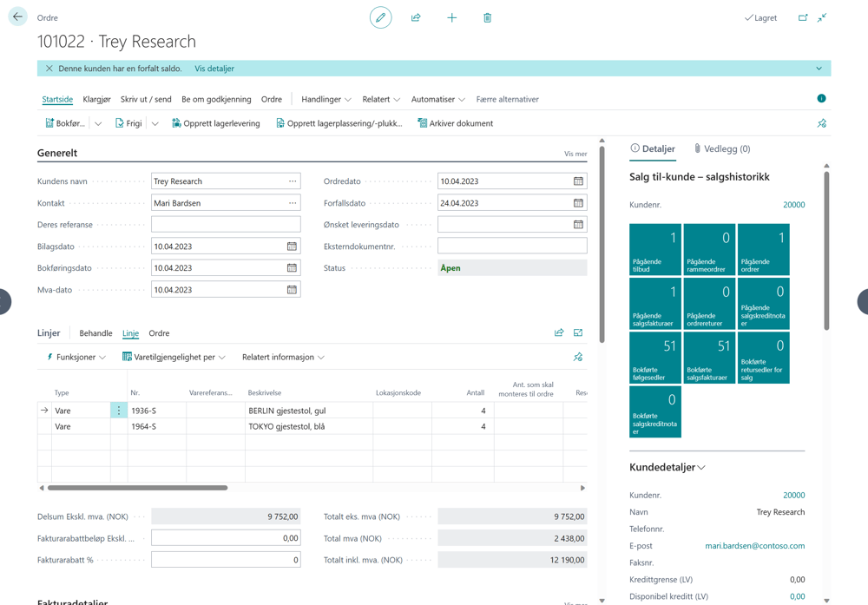Open the mari.bardsen@contoso.com email link

(x=754, y=546)
